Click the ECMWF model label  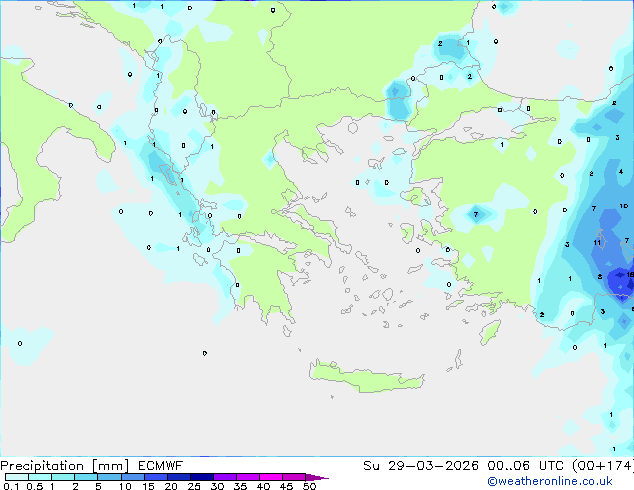click(160, 466)
